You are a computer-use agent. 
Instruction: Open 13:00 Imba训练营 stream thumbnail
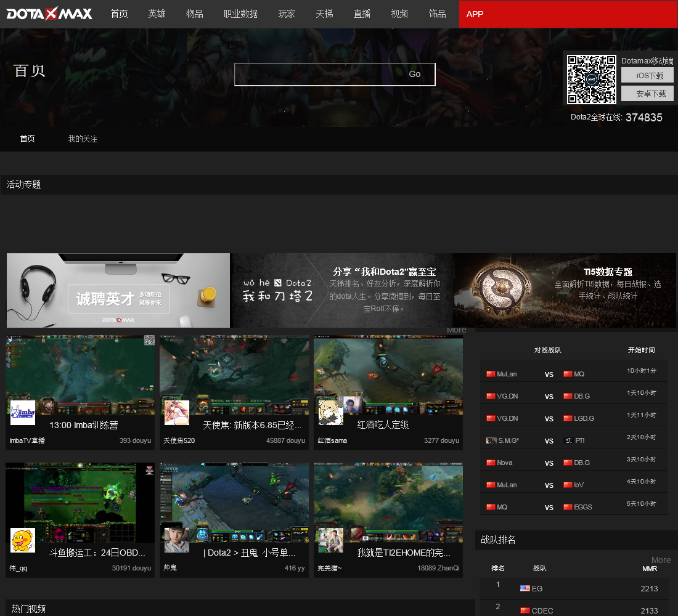click(80, 375)
